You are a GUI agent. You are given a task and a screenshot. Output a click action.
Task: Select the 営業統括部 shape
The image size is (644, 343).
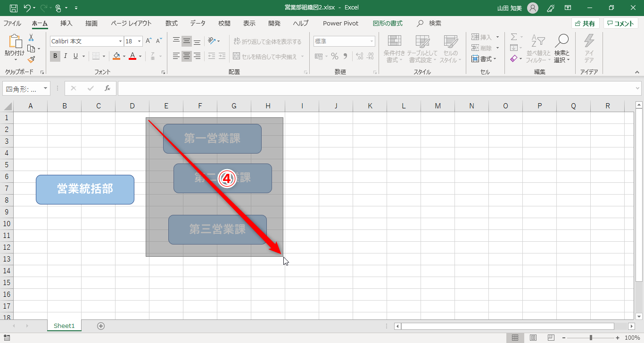point(85,189)
